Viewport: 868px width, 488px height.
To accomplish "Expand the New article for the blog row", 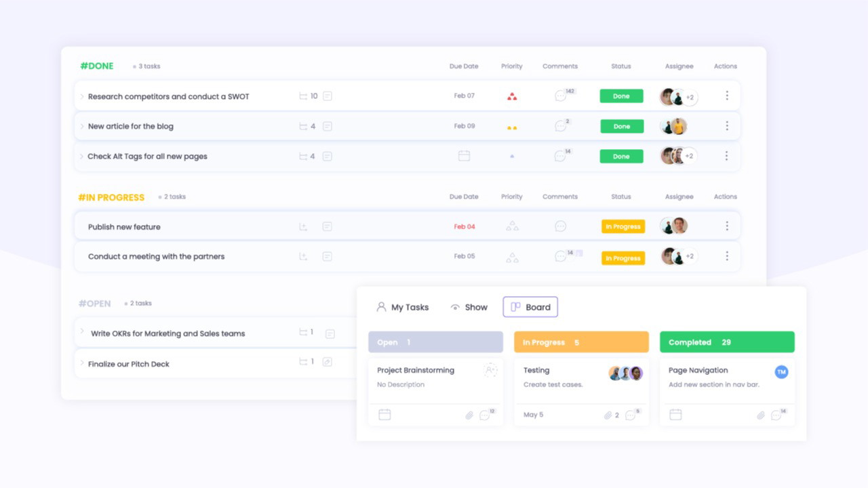I will (82, 126).
